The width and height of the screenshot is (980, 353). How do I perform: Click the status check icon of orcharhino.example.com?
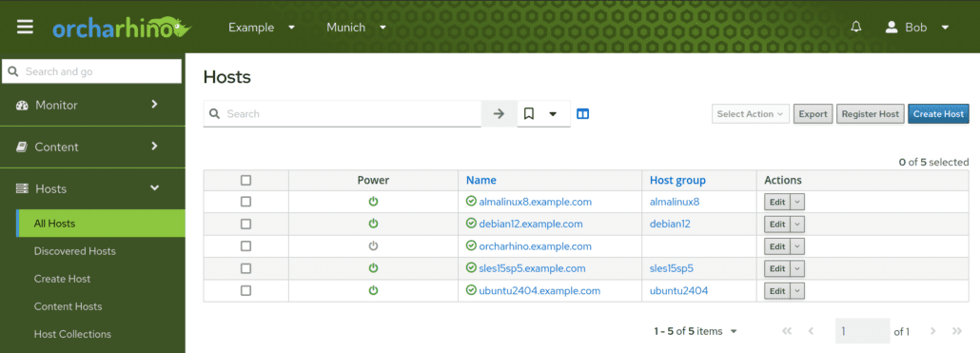(471, 246)
